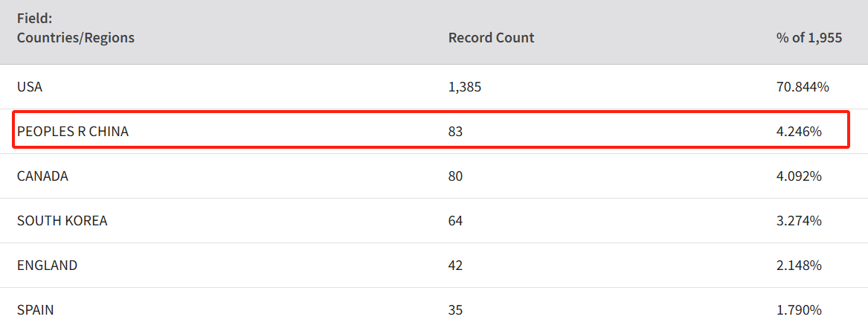Select the CANADA country entry

[42, 176]
